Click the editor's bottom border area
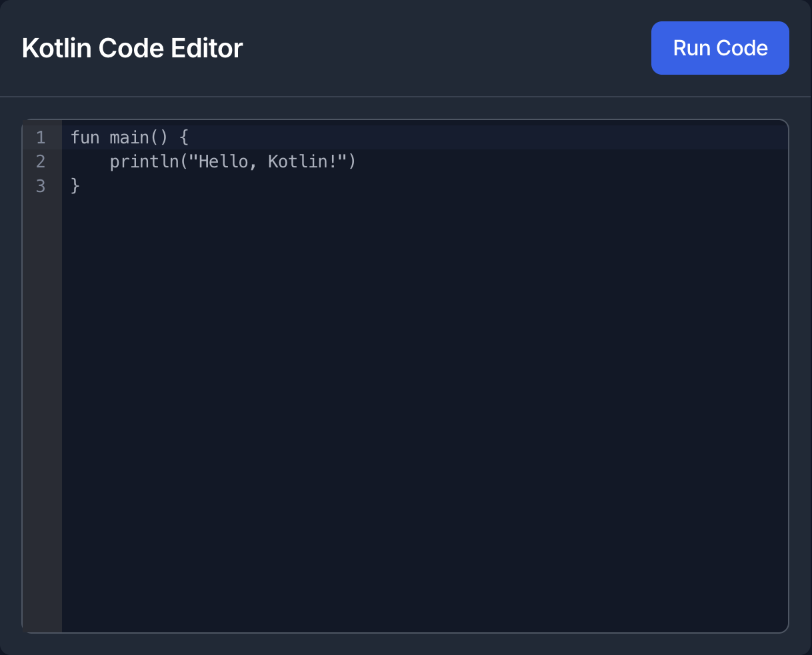This screenshot has width=812, height=655. coord(400,629)
